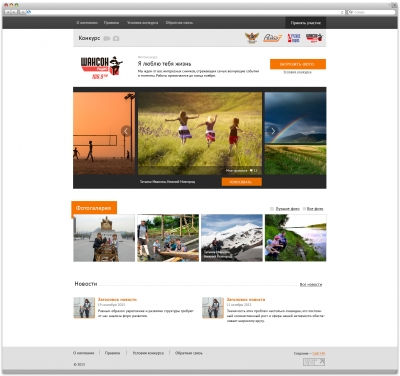
Task: Open the Правила item in top navigation
Action: pos(111,23)
